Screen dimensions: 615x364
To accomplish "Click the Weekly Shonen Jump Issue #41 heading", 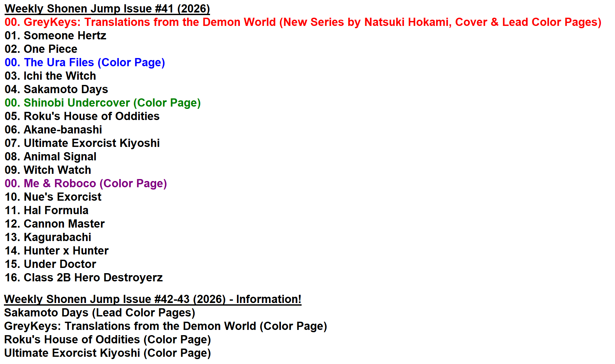I will [107, 9].
